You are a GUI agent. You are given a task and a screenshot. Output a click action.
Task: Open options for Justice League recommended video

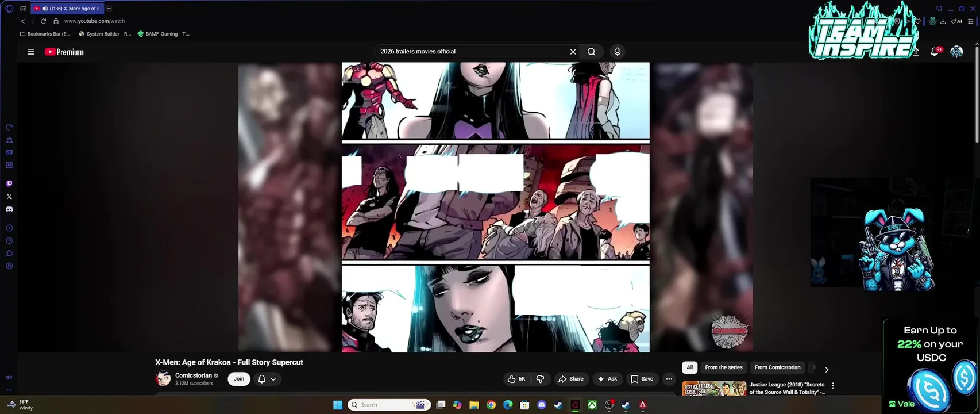[x=833, y=386]
